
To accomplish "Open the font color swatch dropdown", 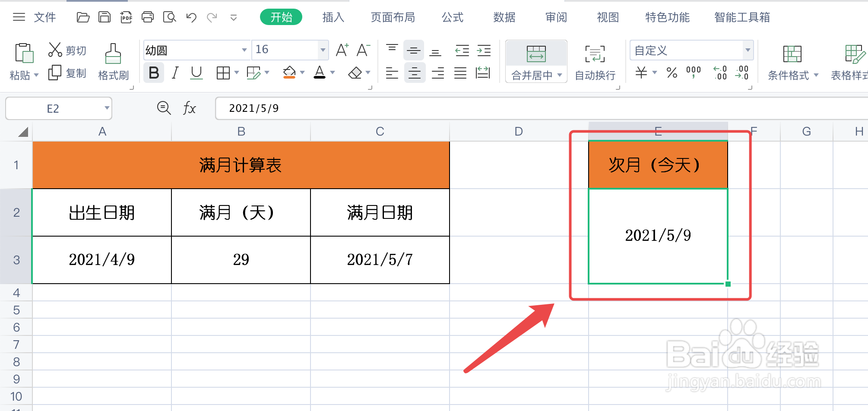I will click(x=332, y=73).
